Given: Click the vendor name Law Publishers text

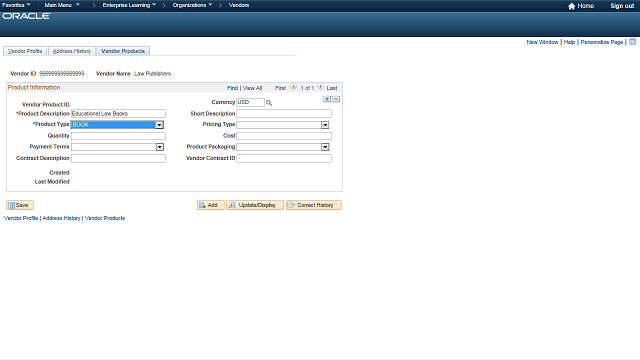Looking at the screenshot, I should tap(153, 73).
